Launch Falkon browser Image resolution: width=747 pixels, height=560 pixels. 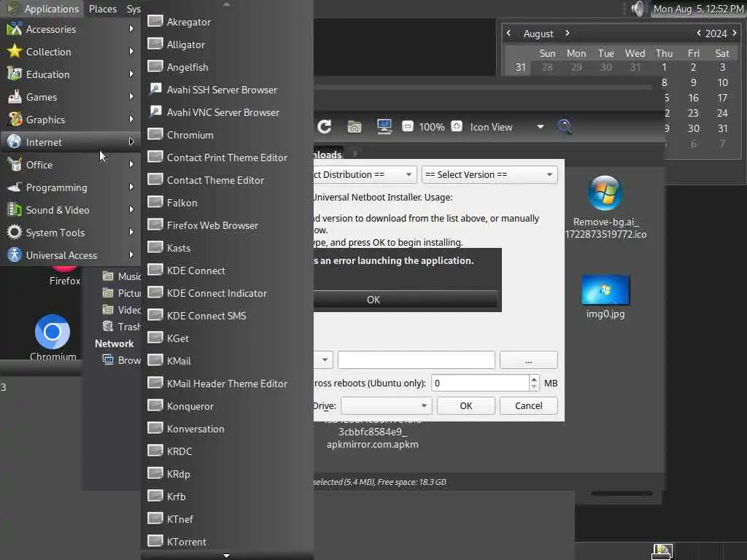coord(227,203)
